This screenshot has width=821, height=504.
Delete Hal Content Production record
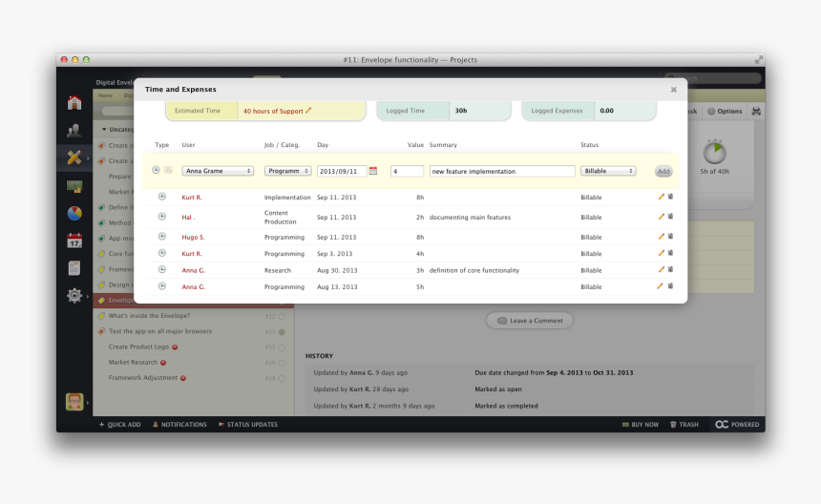coord(670,217)
